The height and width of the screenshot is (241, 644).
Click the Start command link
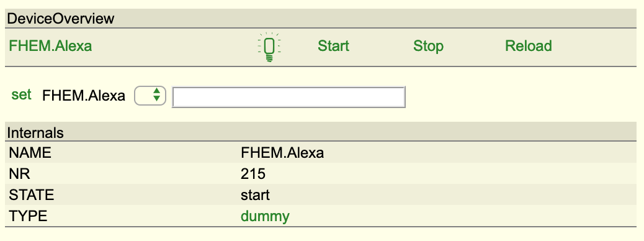pyautogui.click(x=333, y=46)
